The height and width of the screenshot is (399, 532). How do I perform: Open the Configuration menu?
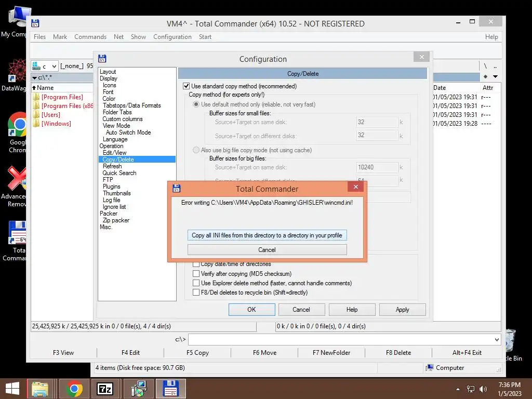click(x=172, y=37)
